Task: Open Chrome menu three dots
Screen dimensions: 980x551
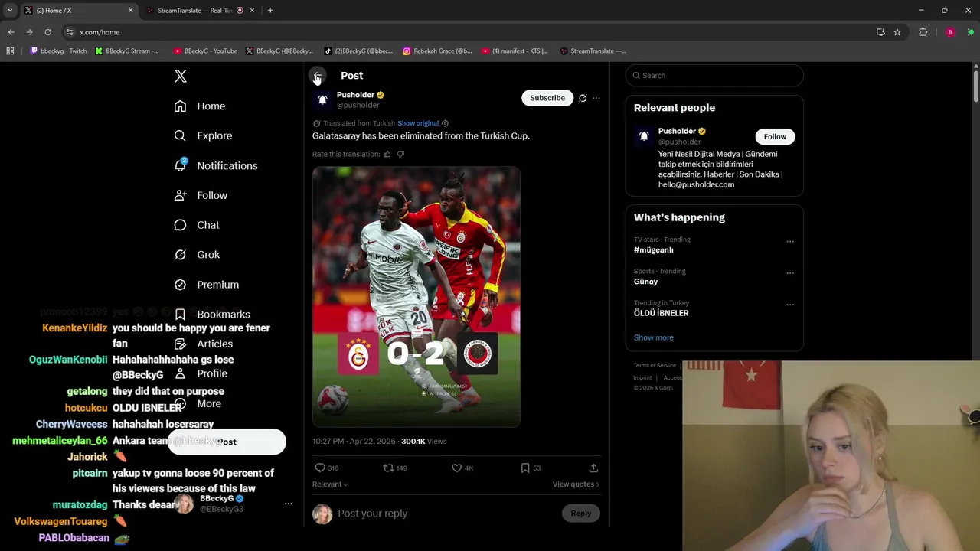Action: (x=971, y=32)
